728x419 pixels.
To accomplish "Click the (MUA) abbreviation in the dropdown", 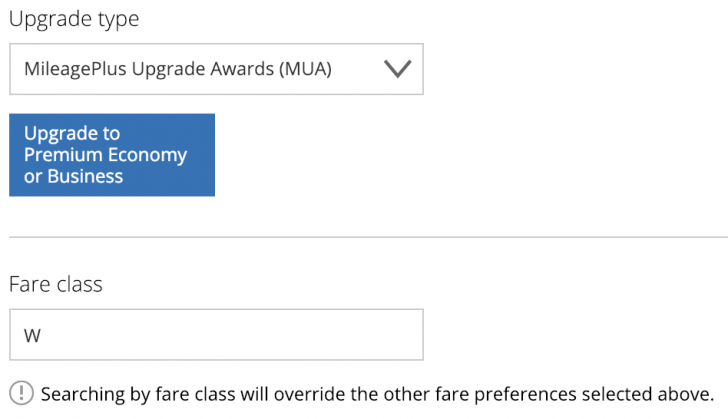I will tap(305, 69).
